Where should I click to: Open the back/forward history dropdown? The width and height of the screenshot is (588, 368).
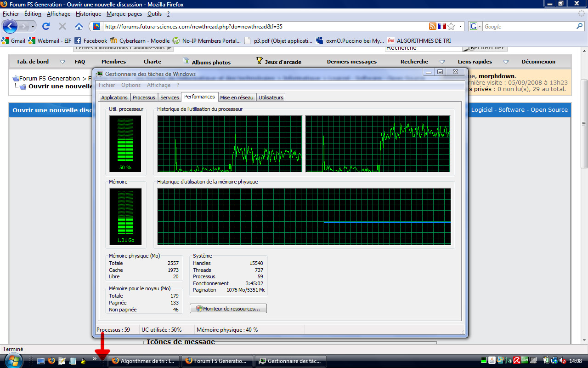[x=33, y=26]
